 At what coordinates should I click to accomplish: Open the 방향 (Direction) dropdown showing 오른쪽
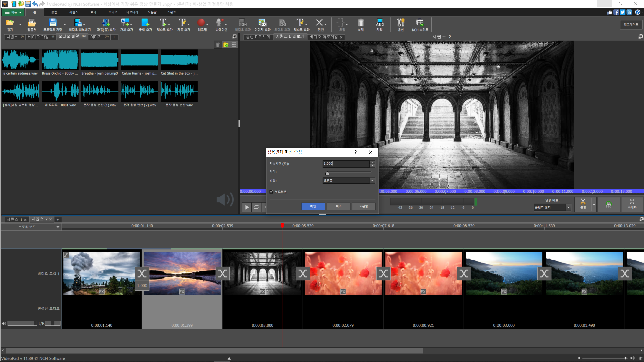(x=348, y=180)
